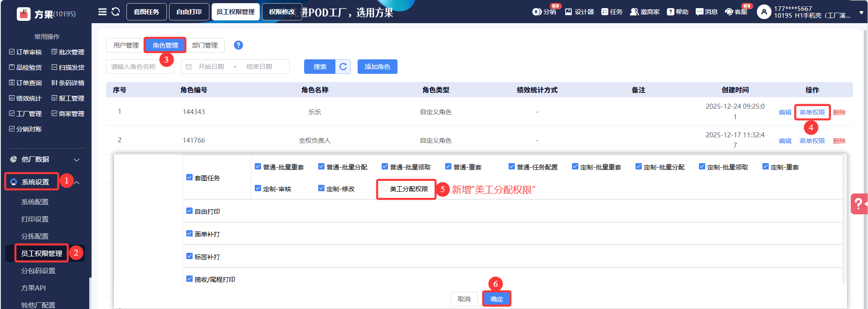Image resolution: width=868 pixels, height=309 pixels.
Task: Open 邀商家 from the top bar
Action: [645, 12]
